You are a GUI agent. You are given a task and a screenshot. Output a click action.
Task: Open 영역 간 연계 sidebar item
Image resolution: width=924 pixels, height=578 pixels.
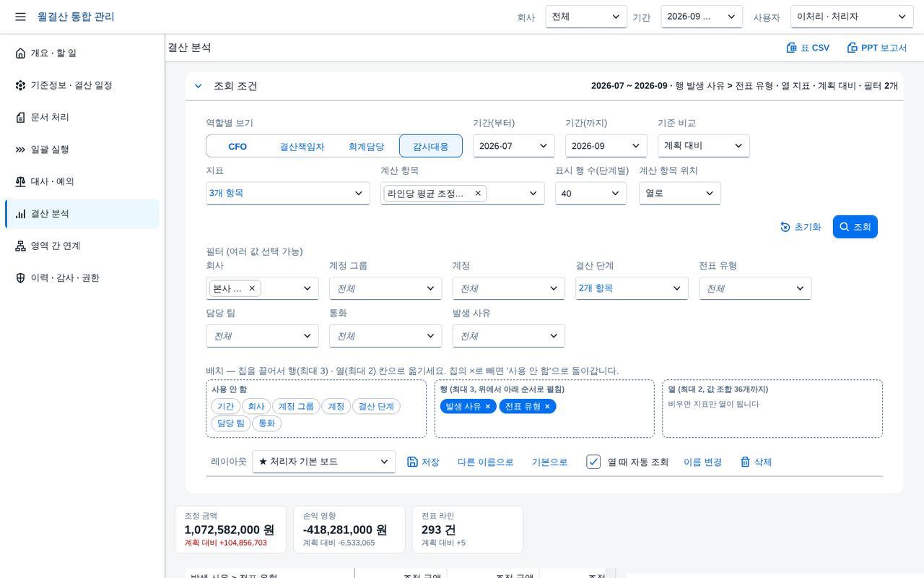point(82,246)
